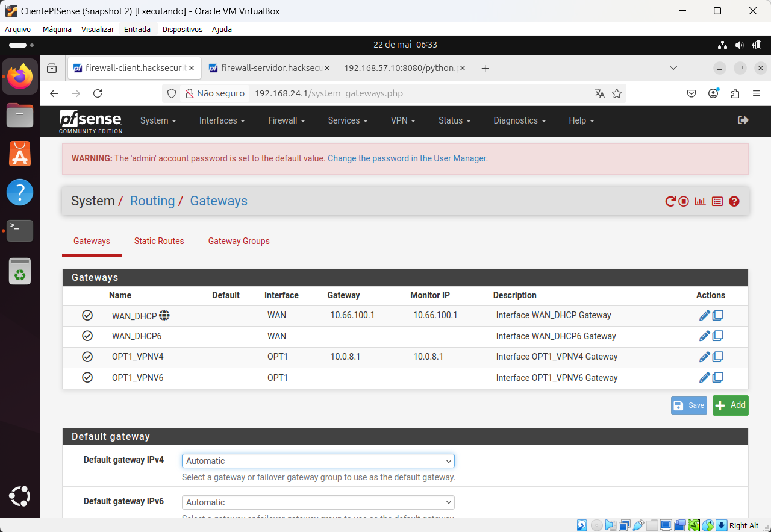Edit the OPT1_VPNV6 gateway pencil icon
771x532 pixels.
(704, 378)
